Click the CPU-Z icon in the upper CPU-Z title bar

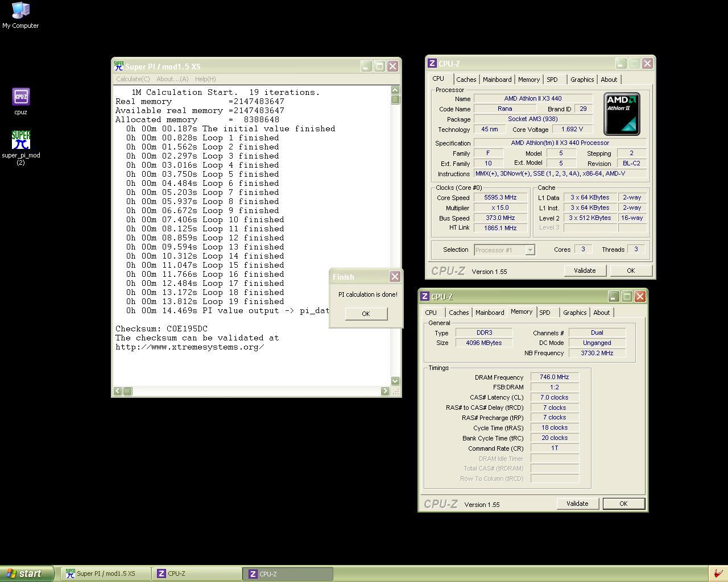point(432,64)
